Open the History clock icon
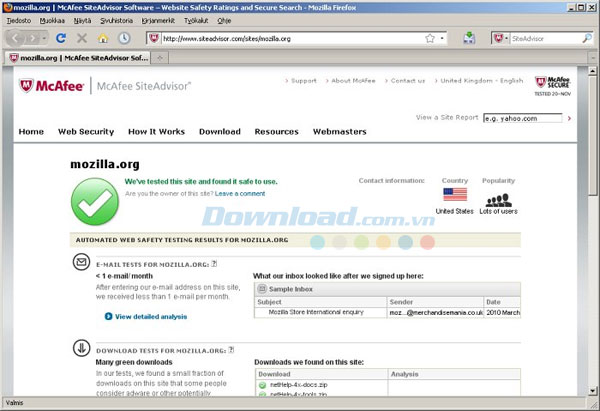 124,38
